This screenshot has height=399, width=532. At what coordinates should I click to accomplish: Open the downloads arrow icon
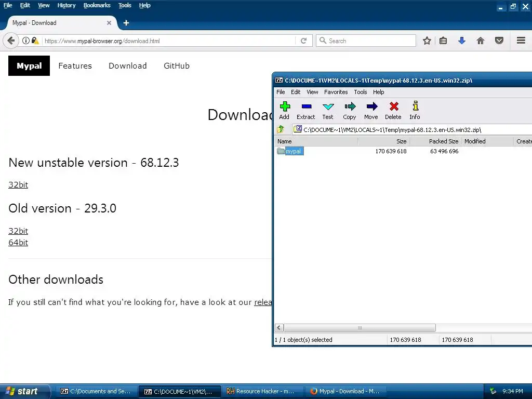462,41
